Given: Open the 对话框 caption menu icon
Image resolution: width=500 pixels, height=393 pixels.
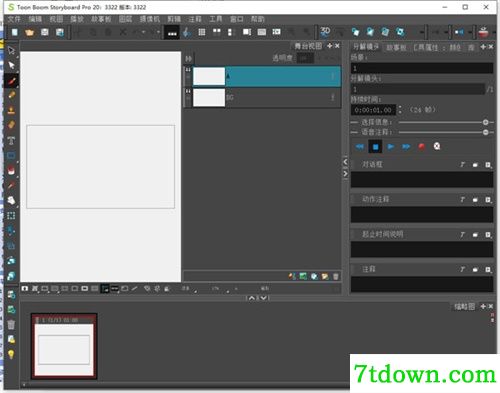Looking at the screenshot, I should (488, 165).
